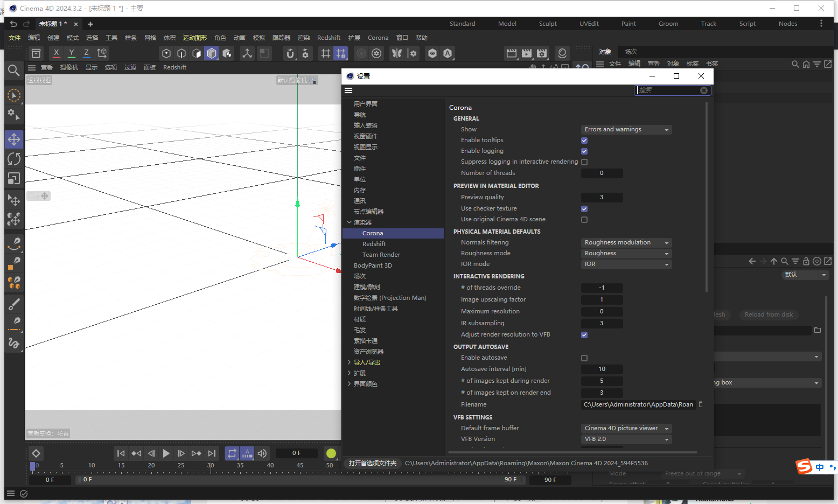Click the Autosave interval value field
838x504 pixels.
click(x=602, y=369)
